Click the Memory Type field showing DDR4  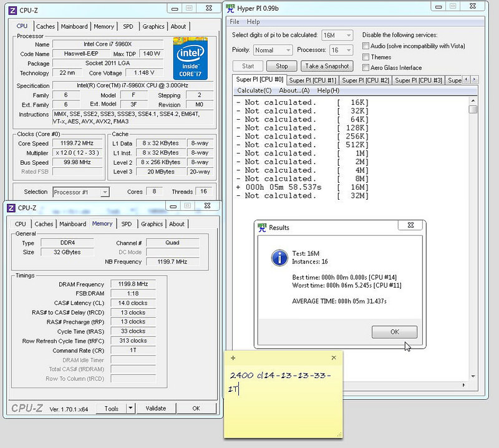click(67, 243)
